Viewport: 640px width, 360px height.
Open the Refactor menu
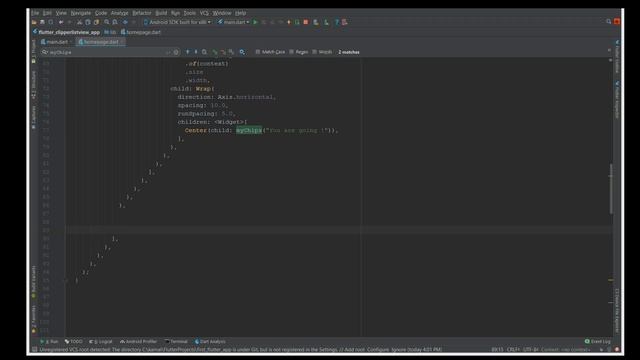(x=142, y=13)
